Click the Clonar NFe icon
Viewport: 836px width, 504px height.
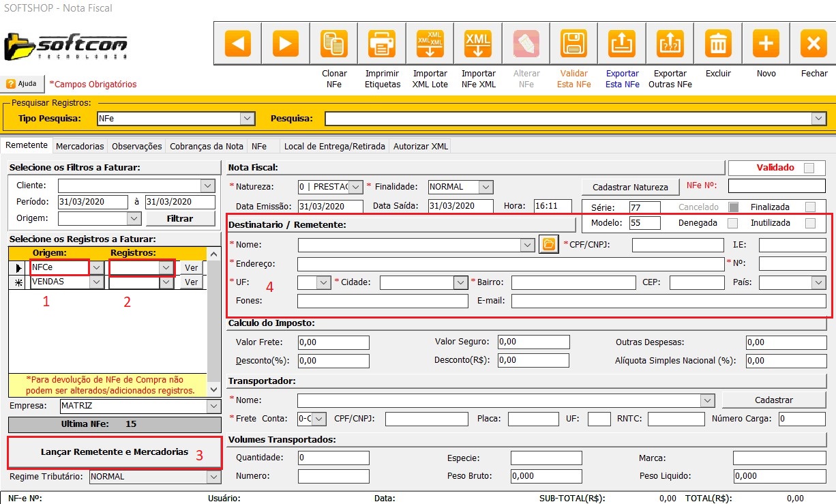[334, 44]
